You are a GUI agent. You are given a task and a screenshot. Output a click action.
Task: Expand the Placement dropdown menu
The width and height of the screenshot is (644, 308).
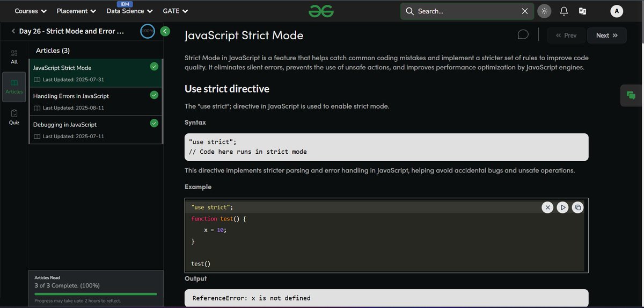77,11
